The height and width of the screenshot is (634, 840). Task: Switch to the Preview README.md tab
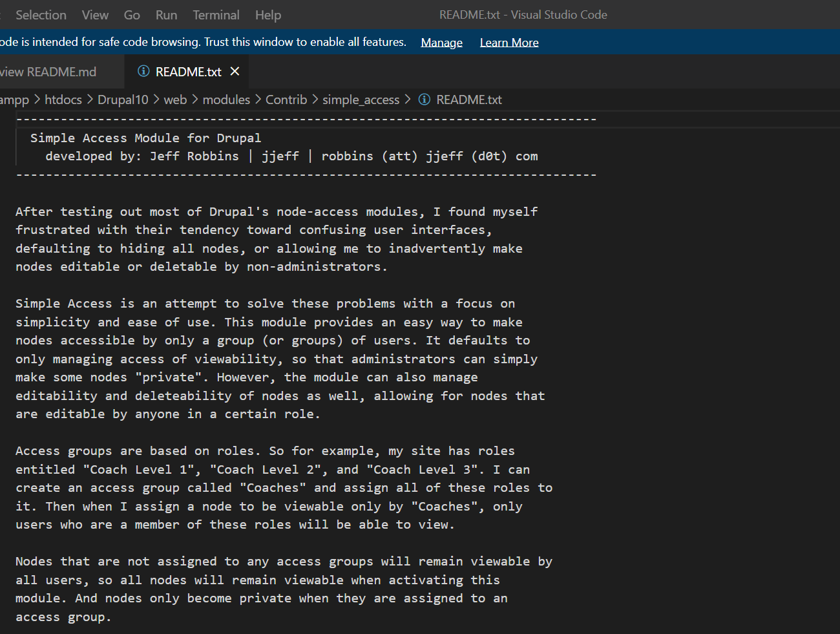(48, 71)
